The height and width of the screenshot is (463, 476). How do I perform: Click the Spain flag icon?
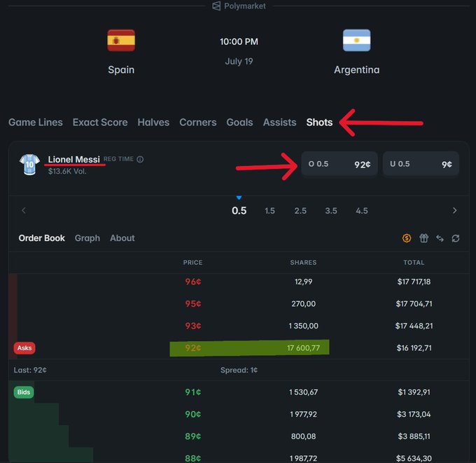[121, 41]
